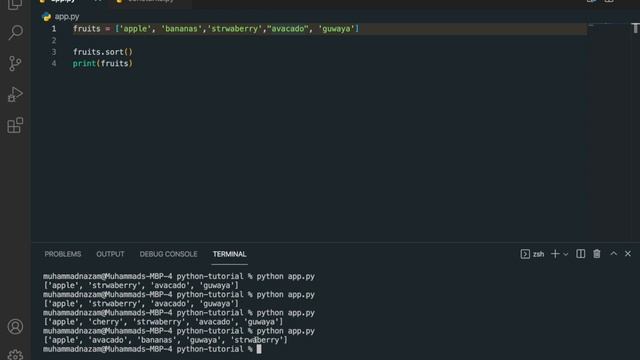The width and height of the screenshot is (640, 360).
Task: Close the terminal panel
Action: (628, 254)
